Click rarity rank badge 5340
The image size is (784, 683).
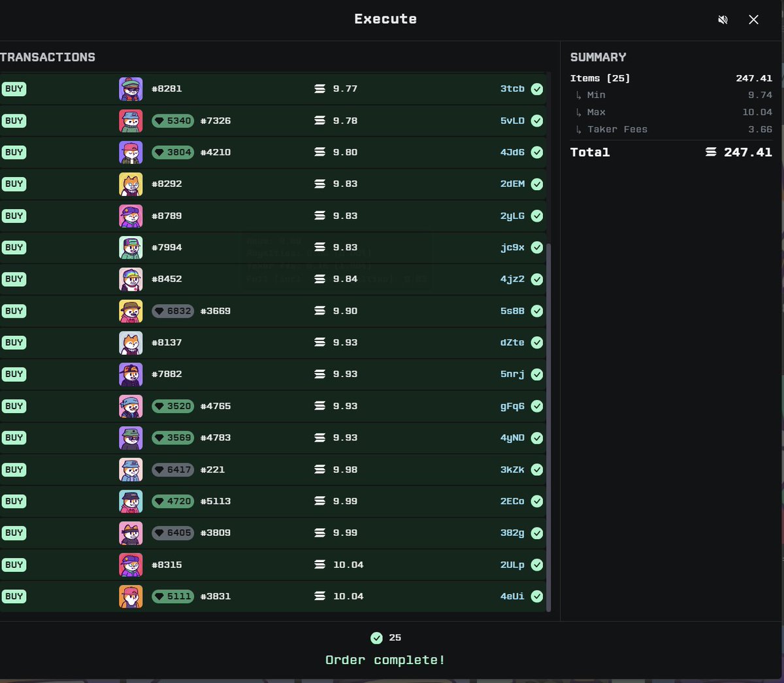[172, 121]
